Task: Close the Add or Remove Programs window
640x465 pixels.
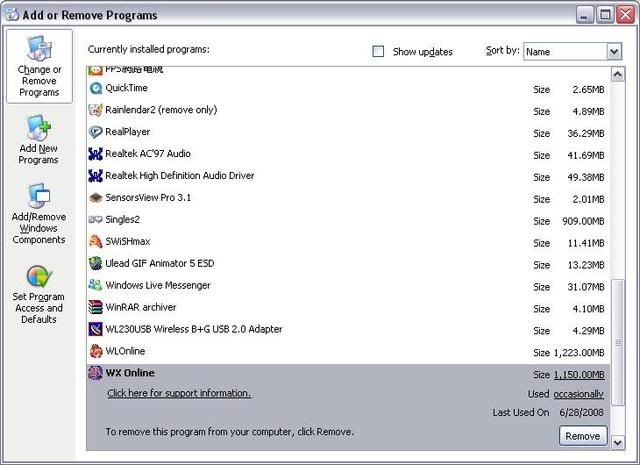Action: (625, 15)
